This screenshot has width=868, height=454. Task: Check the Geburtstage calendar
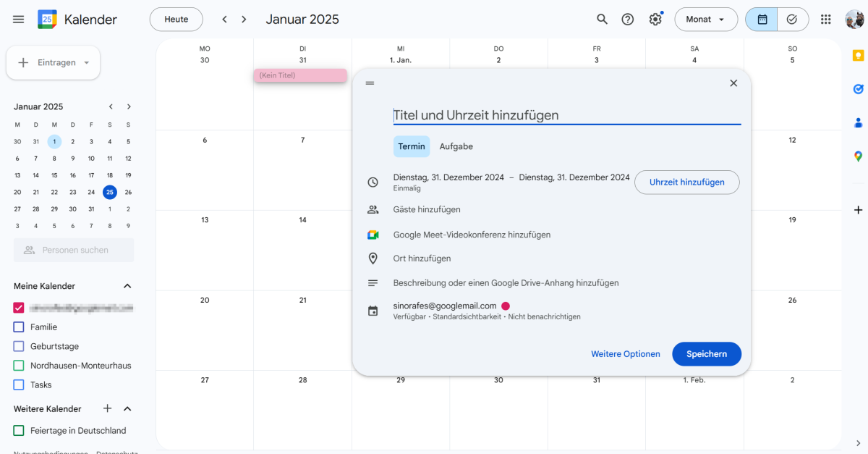17,346
